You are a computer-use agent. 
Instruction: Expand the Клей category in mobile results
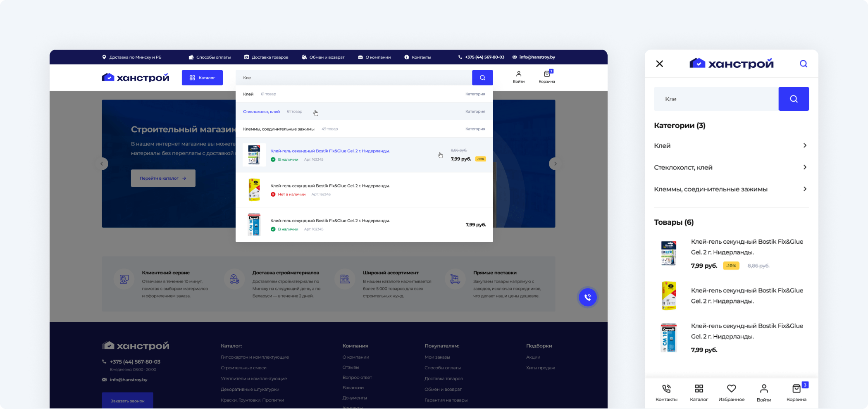pyautogui.click(x=731, y=145)
